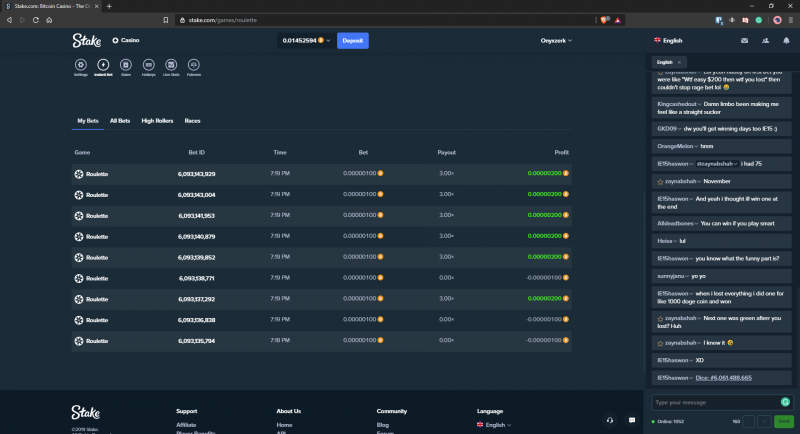This screenshot has height=434, width=800.
Task: Open the Casino menu in header
Action: (126, 40)
